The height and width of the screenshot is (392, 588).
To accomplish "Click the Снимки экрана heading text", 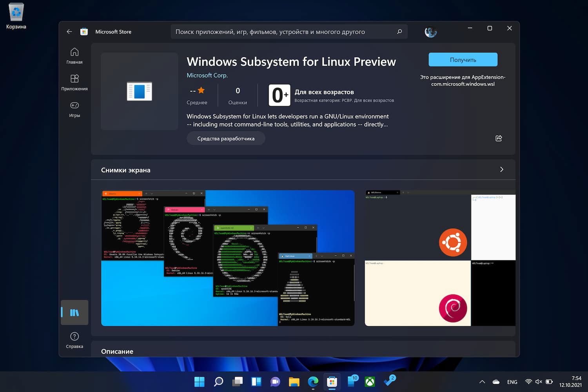I will pos(126,170).
